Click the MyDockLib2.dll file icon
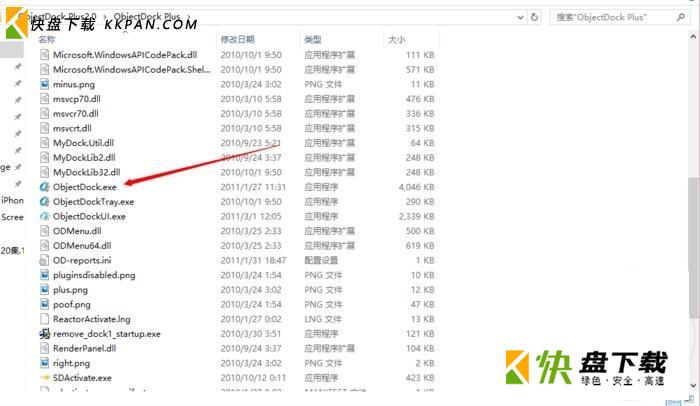This screenshot has height=406, width=700. tap(44, 158)
